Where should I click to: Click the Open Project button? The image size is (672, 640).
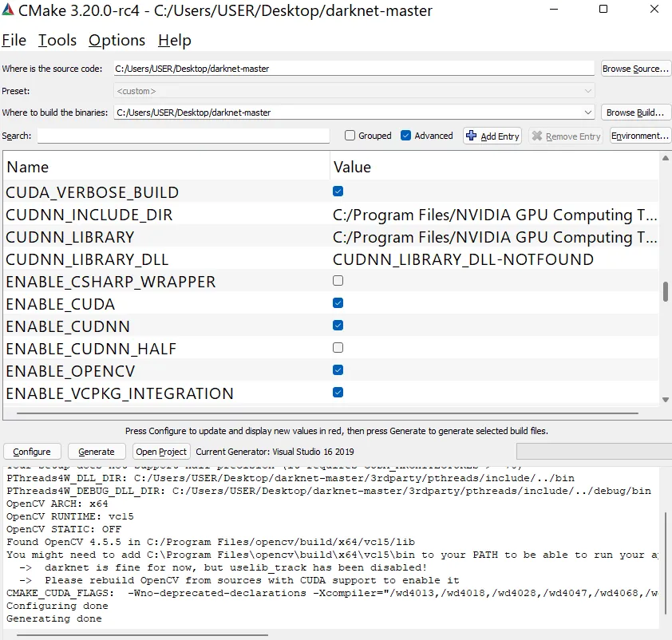click(161, 452)
